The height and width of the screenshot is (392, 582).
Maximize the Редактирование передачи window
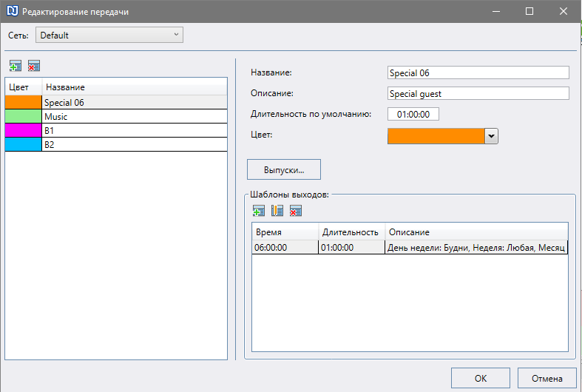(529, 11)
